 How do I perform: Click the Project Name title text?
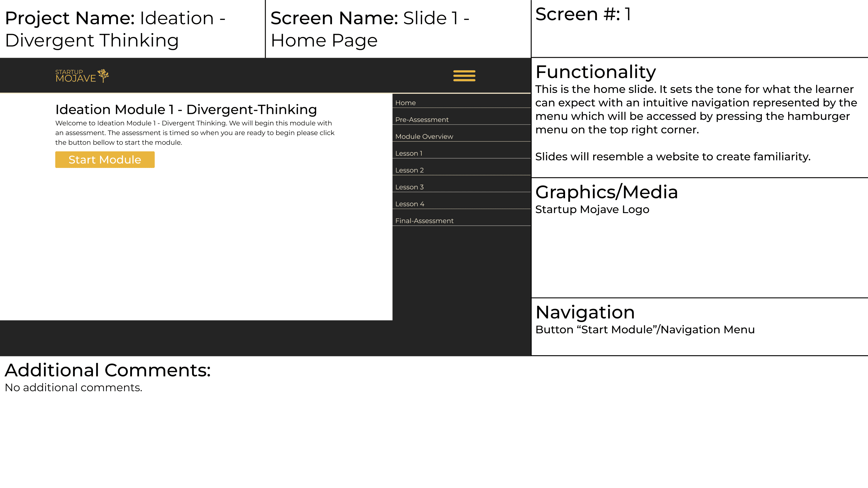coord(115,29)
